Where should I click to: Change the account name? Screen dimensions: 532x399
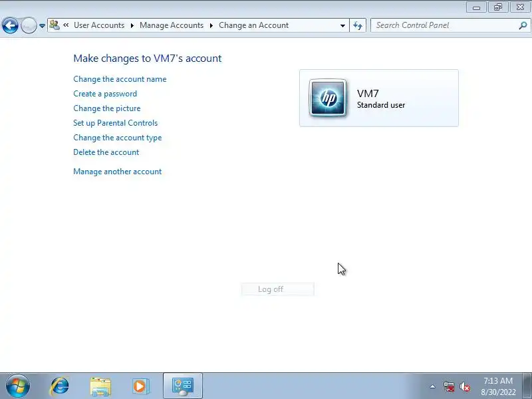120,79
